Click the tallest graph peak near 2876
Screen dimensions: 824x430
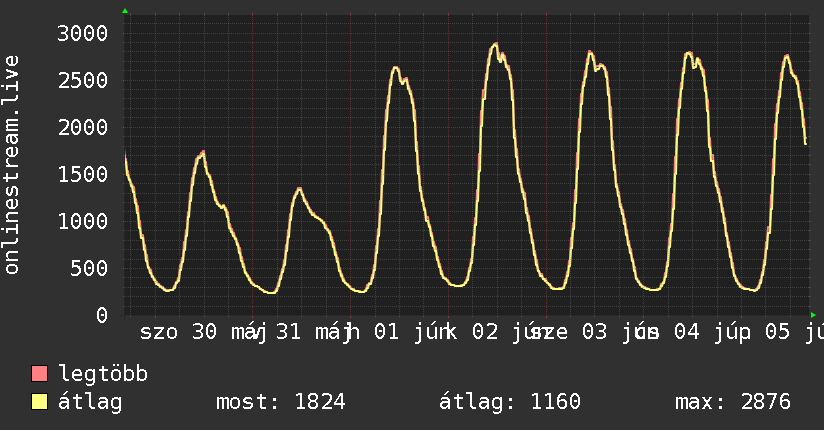pyautogui.click(x=495, y=45)
